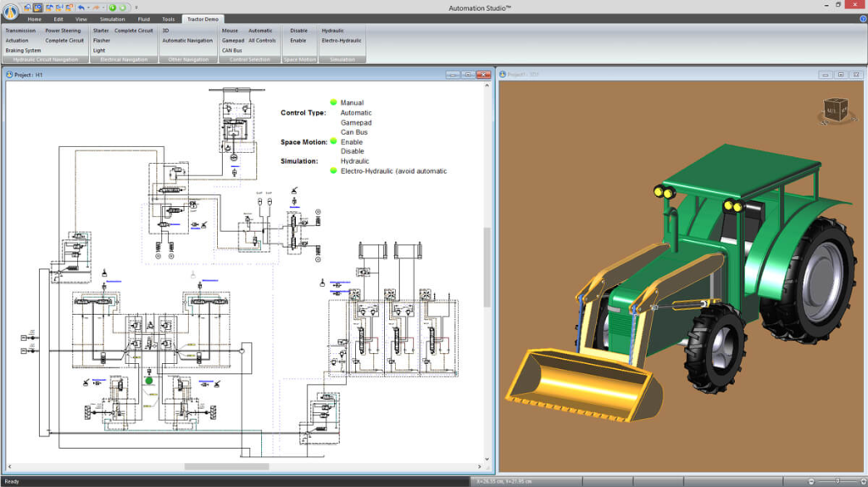Switch to the Simulation ribbon tab

click(x=113, y=19)
